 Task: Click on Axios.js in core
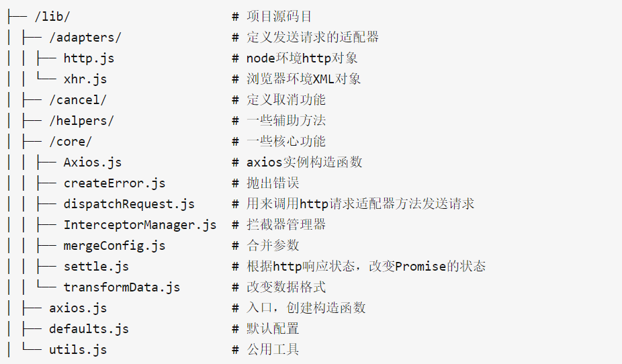click(x=93, y=162)
